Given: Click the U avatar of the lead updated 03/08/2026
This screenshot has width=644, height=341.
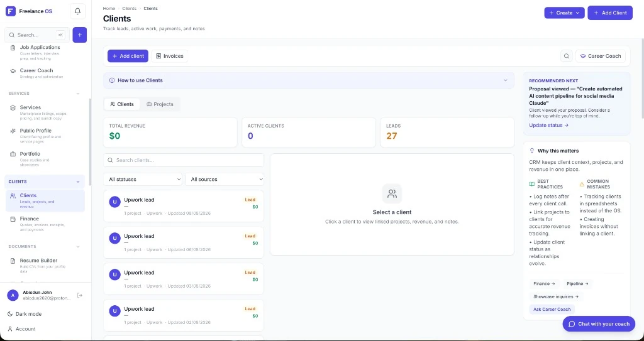Looking at the screenshot, I should pyautogui.click(x=115, y=274).
